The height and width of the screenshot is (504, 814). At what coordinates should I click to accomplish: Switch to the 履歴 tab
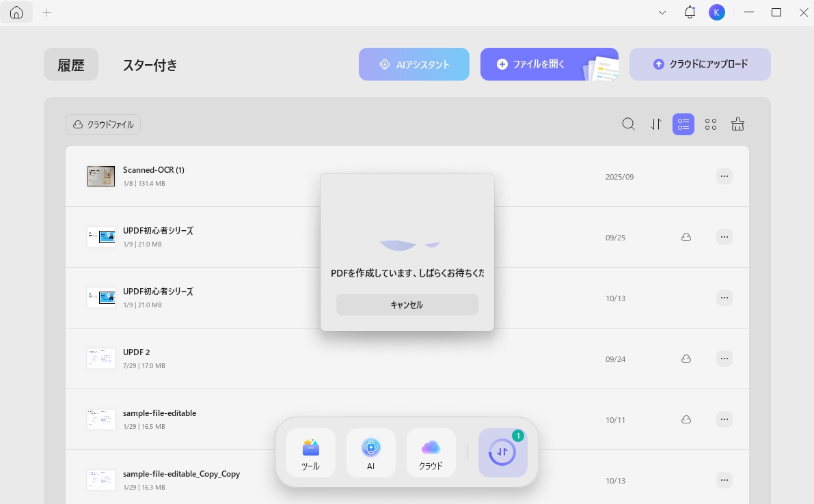(x=71, y=64)
